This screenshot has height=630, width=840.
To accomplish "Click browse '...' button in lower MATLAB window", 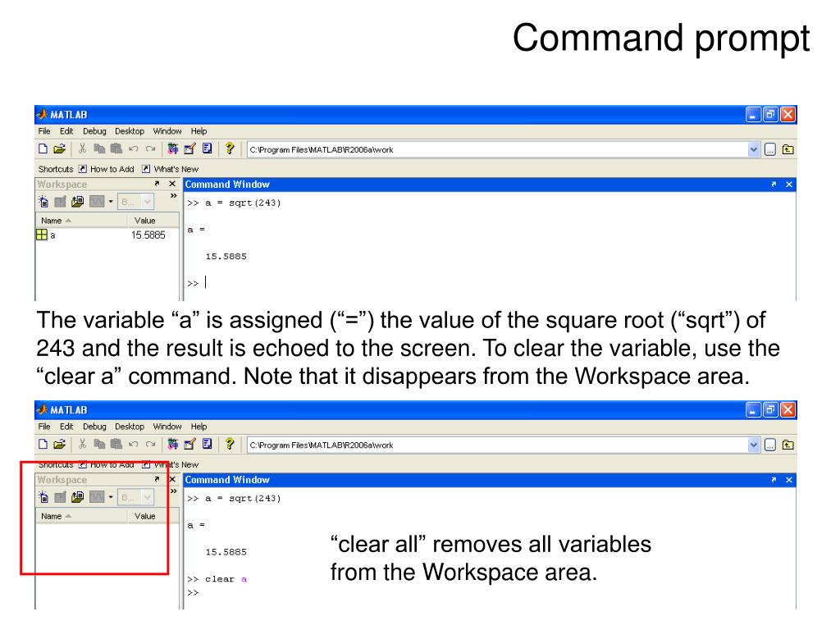I will point(770,445).
